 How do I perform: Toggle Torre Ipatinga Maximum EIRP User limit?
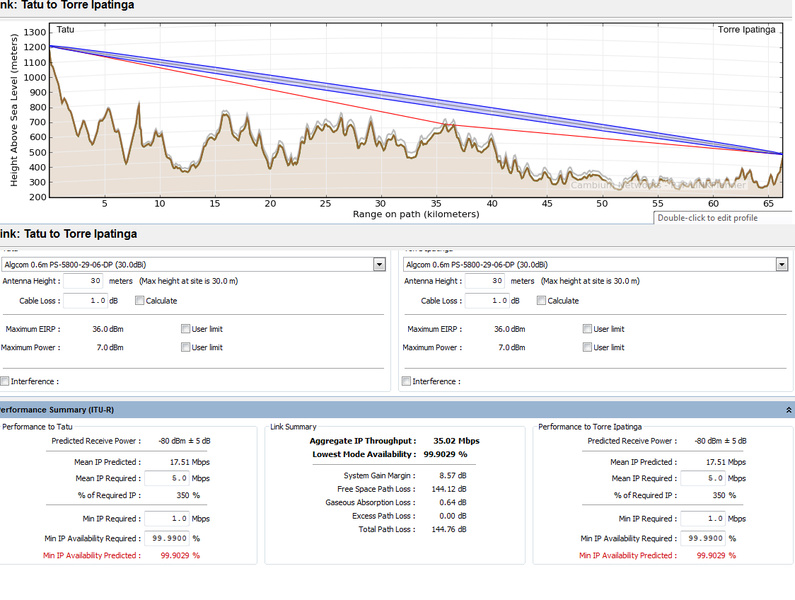click(x=587, y=329)
